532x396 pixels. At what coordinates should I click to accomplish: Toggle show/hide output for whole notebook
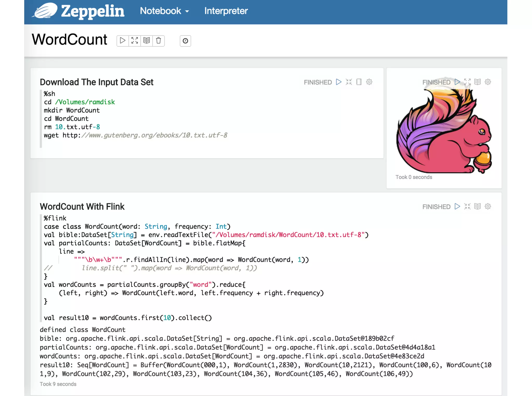[147, 41]
